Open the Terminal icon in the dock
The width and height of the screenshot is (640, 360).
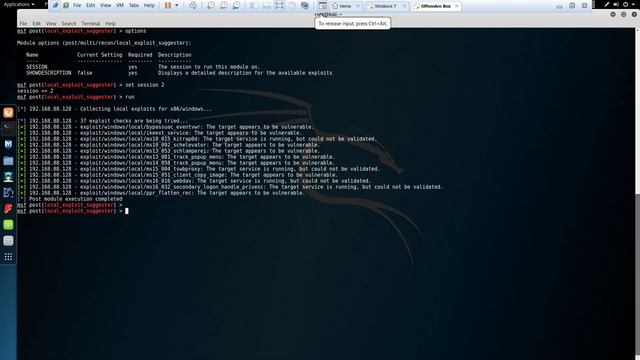click(x=8, y=129)
